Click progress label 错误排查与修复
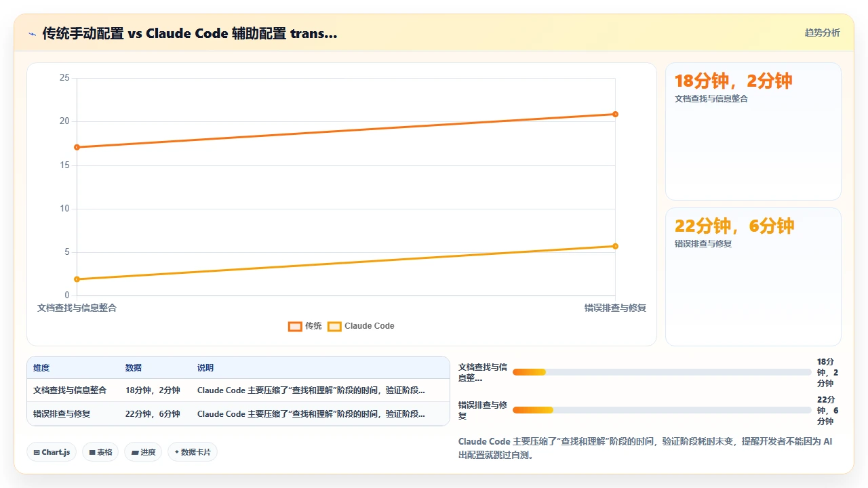The height and width of the screenshot is (488, 868). 483,411
